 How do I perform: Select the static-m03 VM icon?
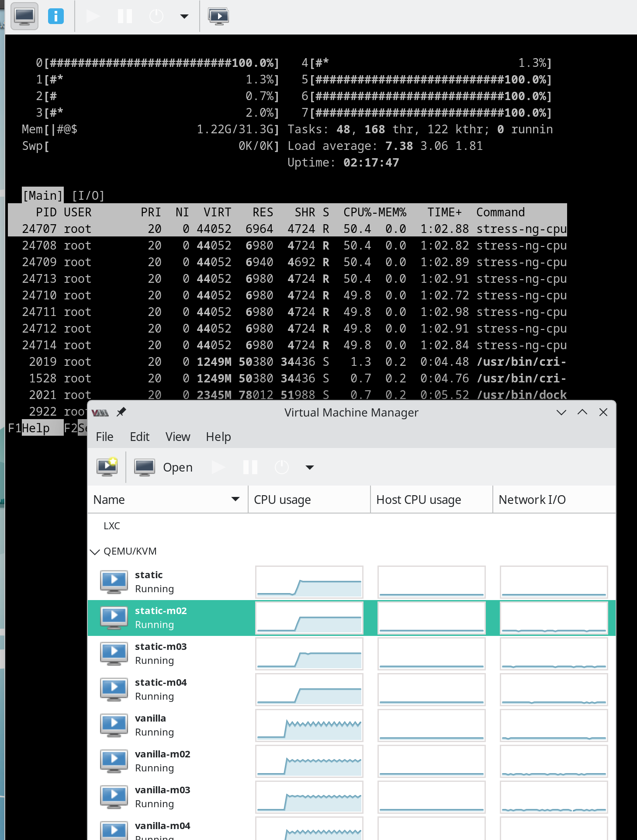(114, 653)
